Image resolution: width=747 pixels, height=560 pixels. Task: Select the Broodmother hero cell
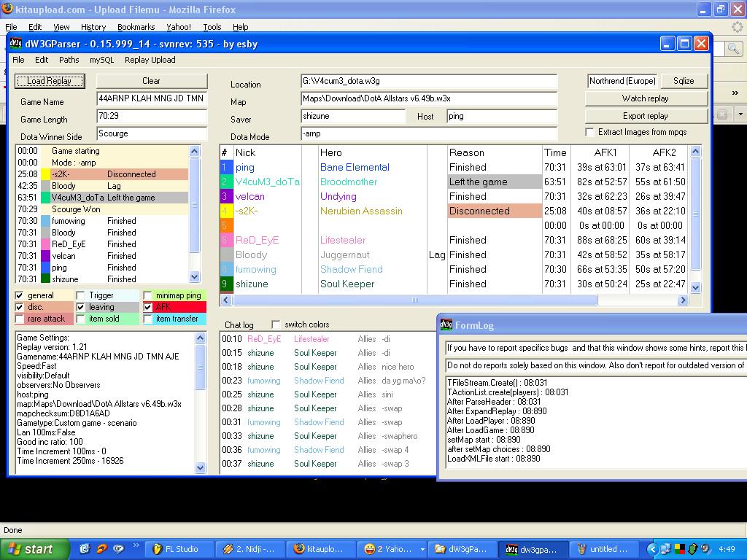pyautogui.click(x=372, y=182)
